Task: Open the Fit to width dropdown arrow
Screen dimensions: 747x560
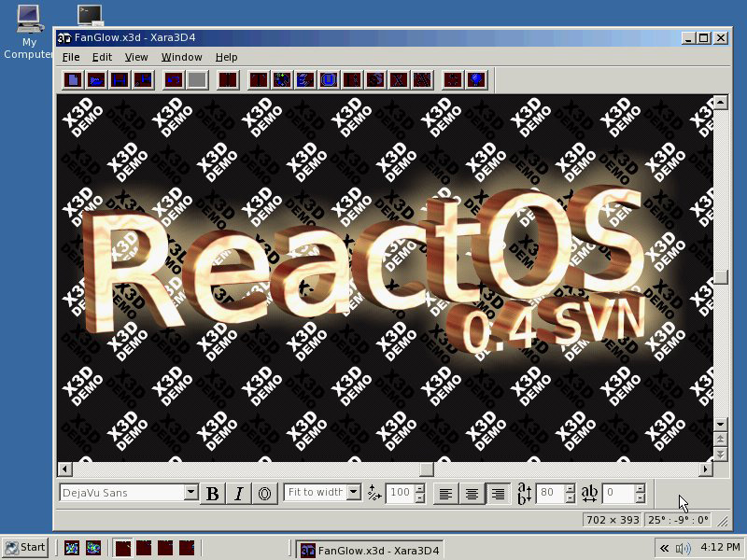Action: 354,492
